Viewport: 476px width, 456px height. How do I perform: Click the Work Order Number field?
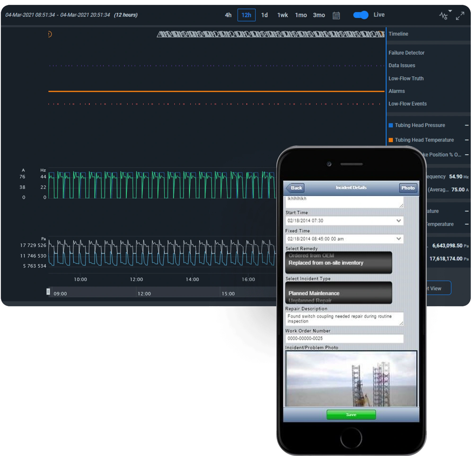pyautogui.click(x=344, y=338)
